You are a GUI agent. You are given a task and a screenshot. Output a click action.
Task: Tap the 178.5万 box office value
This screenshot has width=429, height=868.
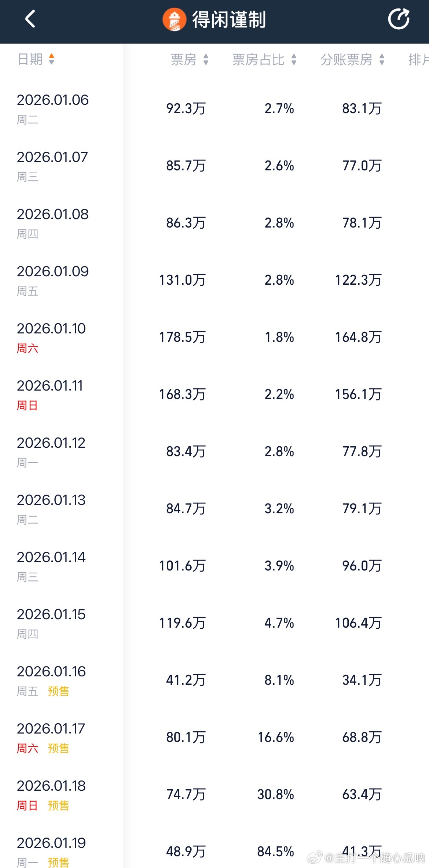tap(182, 337)
